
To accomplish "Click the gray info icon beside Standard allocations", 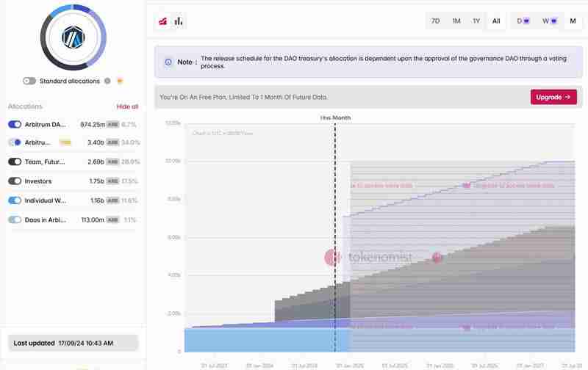I will click(x=107, y=81).
